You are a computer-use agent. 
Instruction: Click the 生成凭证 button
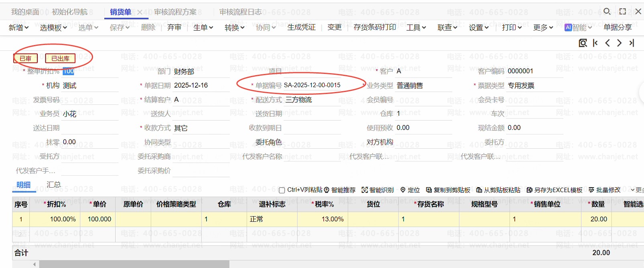[302, 27]
